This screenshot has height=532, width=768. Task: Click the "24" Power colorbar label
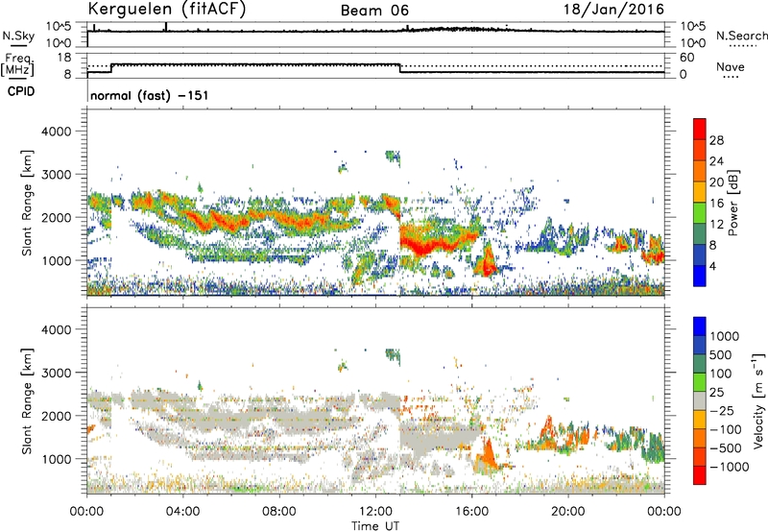pyautogui.click(x=716, y=161)
